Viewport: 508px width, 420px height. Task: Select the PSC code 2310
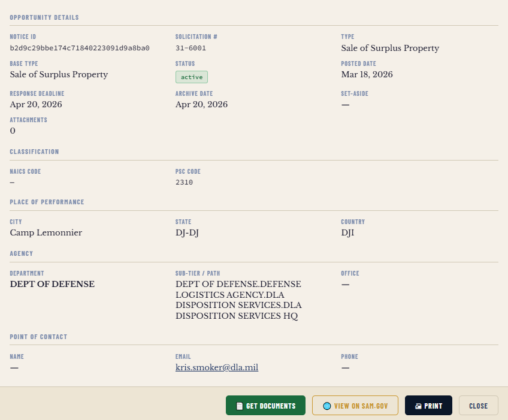pyautogui.click(x=184, y=183)
